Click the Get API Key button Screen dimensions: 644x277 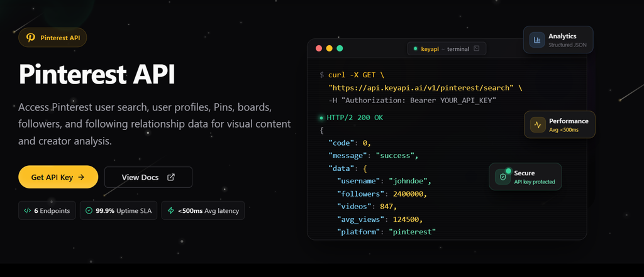coord(58,177)
